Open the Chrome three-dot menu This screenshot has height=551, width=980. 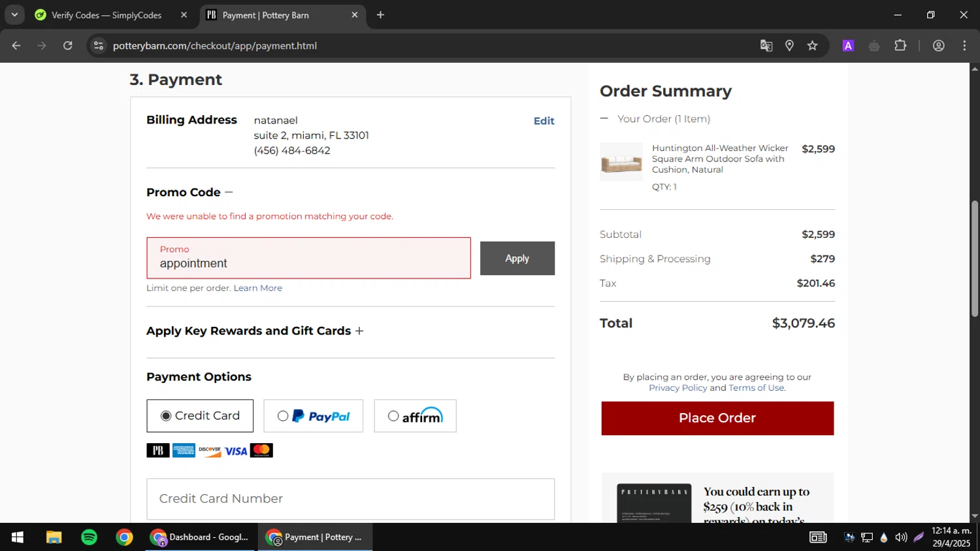[x=964, y=46]
